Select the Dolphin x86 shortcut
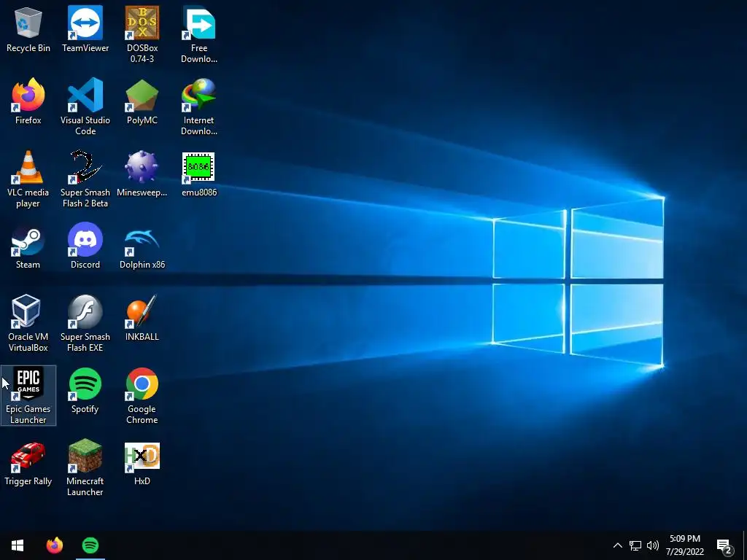The height and width of the screenshot is (560, 747). point(142,246)
